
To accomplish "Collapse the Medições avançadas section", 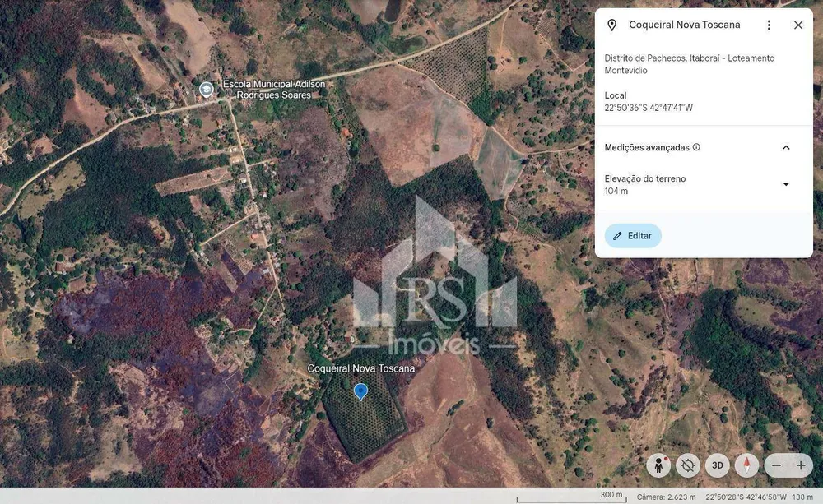I will 786,147.
